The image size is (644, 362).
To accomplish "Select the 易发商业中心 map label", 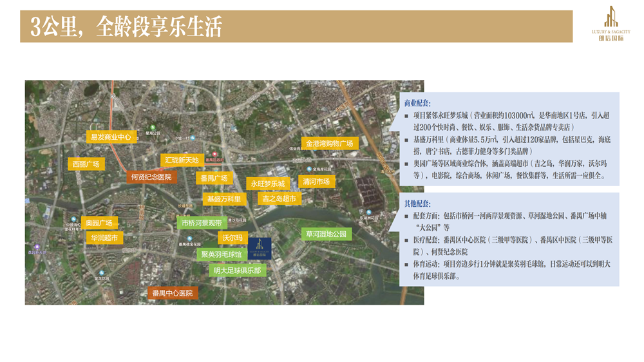I will coord(111,137).
